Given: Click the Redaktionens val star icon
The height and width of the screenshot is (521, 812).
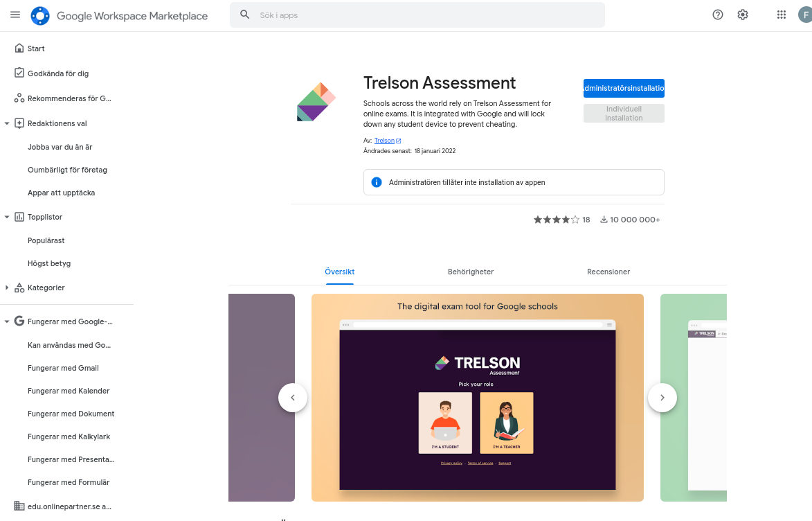Looking at the screenshot, I should coord(19,123).
